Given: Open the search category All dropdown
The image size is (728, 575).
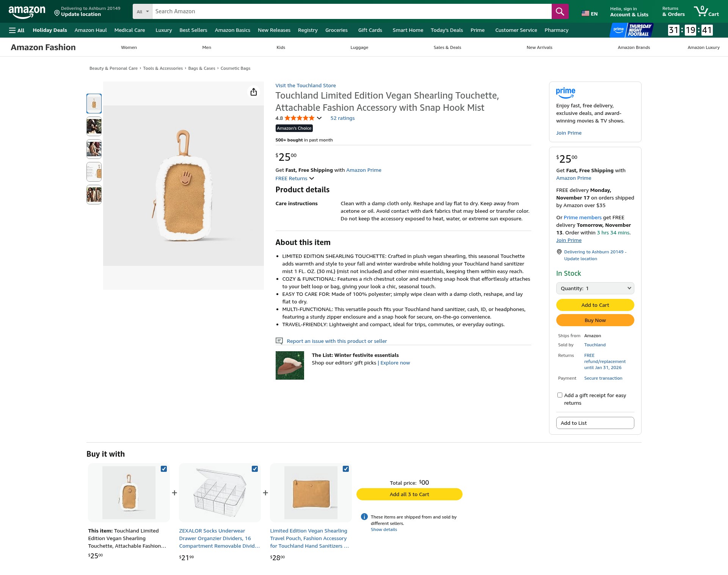Looking at the screenshot, I should (x=143, y=11).
